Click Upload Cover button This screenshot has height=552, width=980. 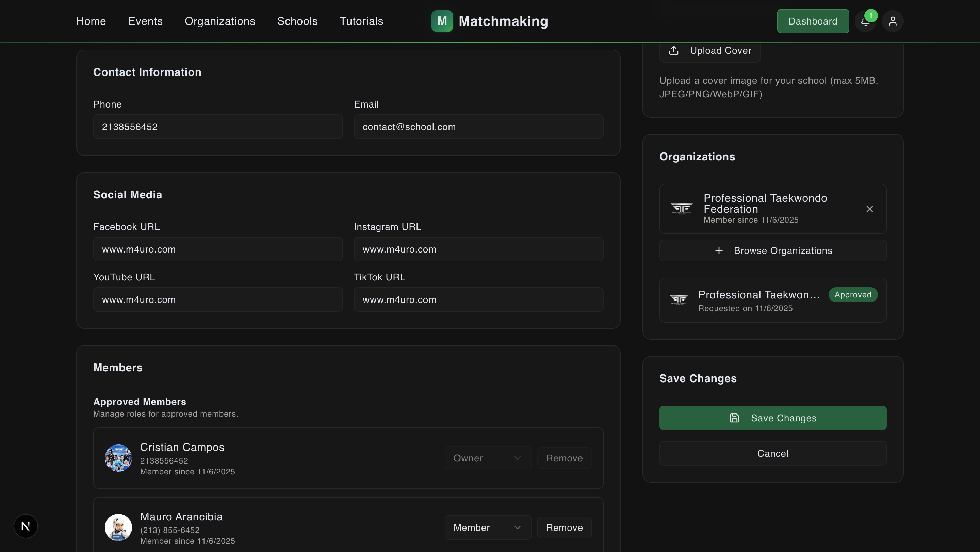pyautogui.click(x=709, y=51)
